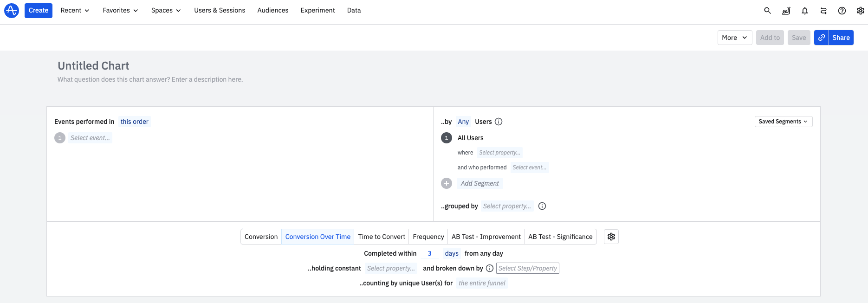This screenshot has width=868, height=303.
Task: Toggle the 'Any' users selector
Action: point(463,122)
